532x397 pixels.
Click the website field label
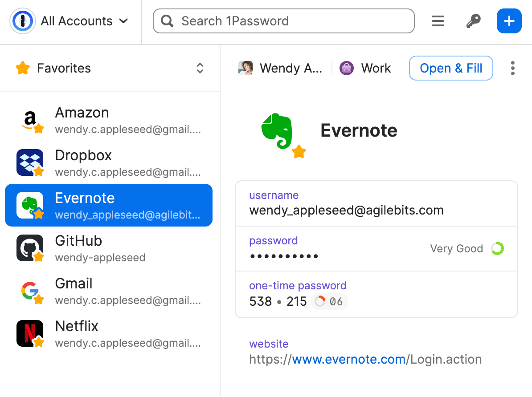click(x=269, y=344)
